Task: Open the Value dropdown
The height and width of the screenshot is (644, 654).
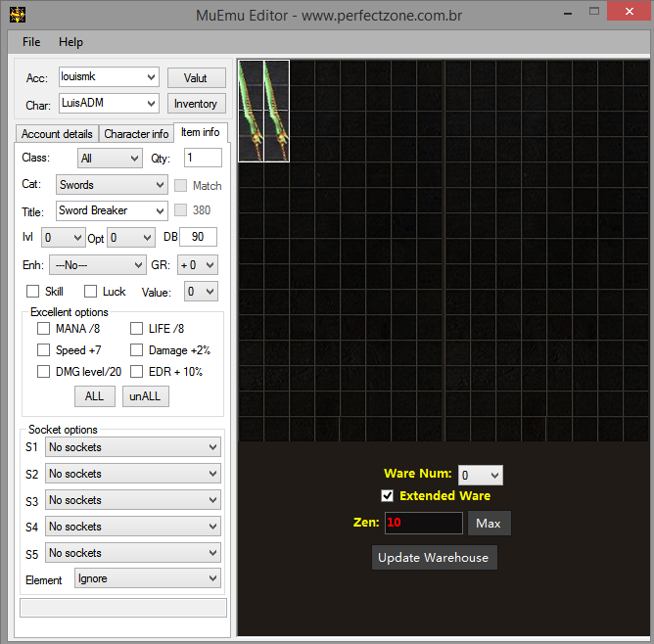Action: click(x=201, y=292)
